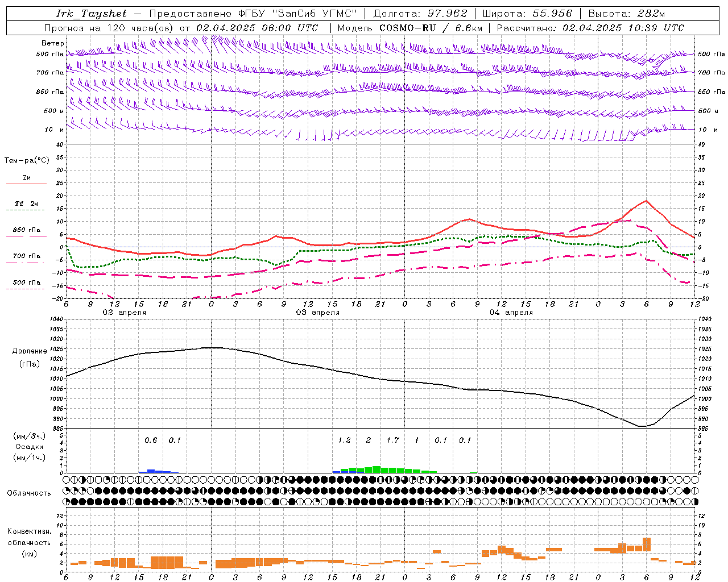The width and height of the screenshot is (728, 582).
Task: Click the (мм/3ч.) precipitation unit label
Action: coord(28,436)
